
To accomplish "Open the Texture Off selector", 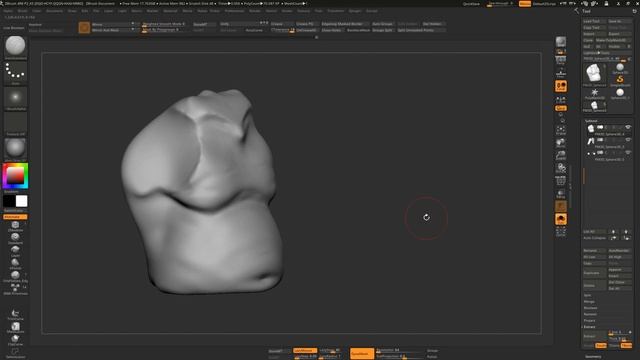I will [15, 123].
